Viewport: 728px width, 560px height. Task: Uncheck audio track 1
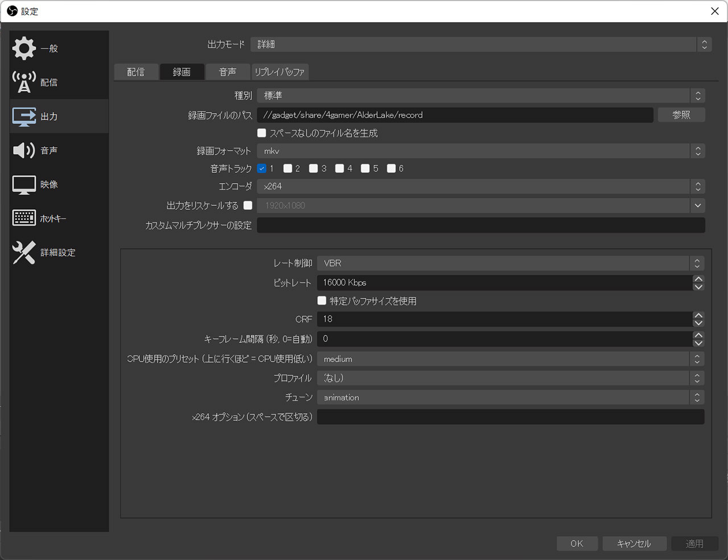262,168
